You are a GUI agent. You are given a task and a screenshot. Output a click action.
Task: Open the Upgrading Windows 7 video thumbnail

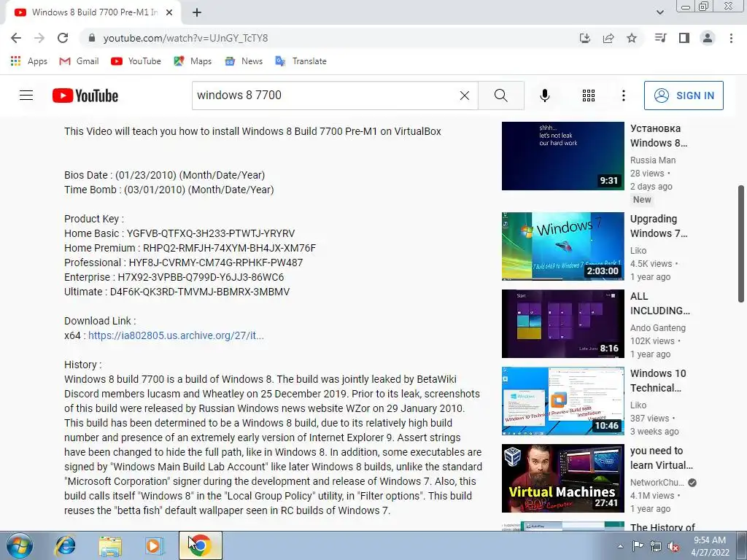(562, 246)
